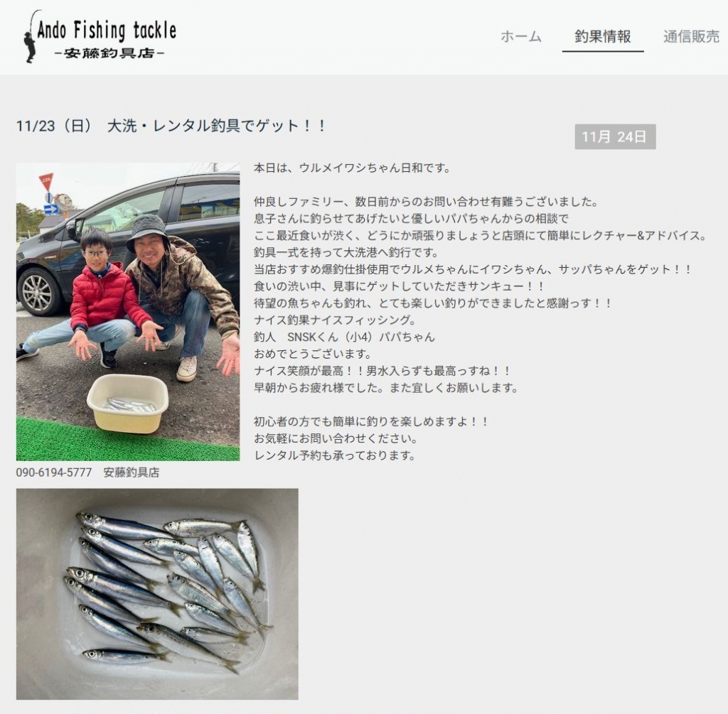
Task: Click the line 釣人 SNSKくん（小4）パパちゃん
Action: [345, 337]
